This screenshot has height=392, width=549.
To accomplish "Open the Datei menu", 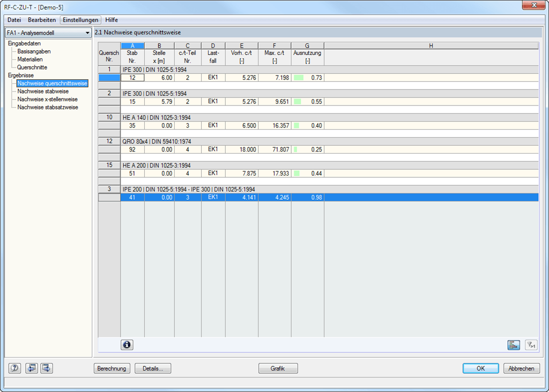I will [14, 20].
